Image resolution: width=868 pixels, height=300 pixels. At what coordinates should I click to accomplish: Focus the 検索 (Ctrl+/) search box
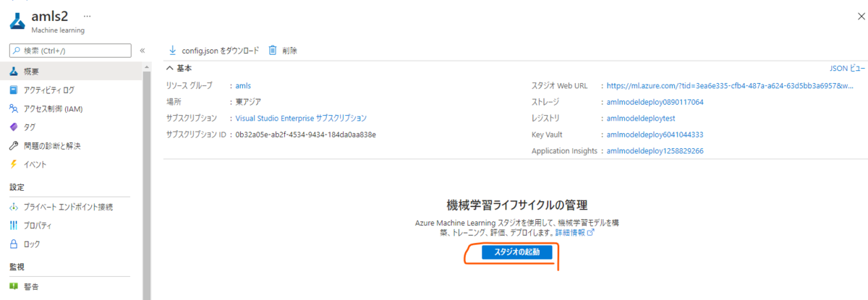coord(70,51)
